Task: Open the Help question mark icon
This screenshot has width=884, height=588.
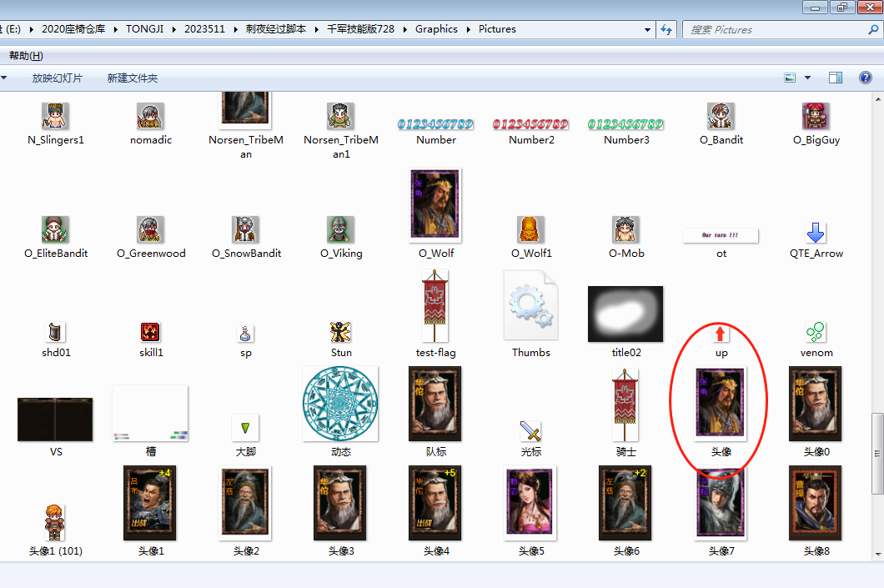Action: click(866, 78)
